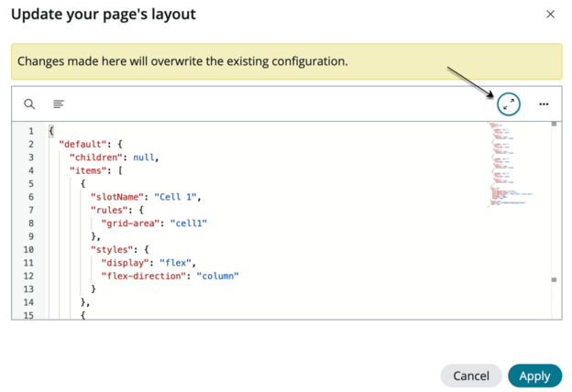This screenshot has width=572, height=392.
Task: Close the Update your page's layout dialog
Action: coord(550,15)
